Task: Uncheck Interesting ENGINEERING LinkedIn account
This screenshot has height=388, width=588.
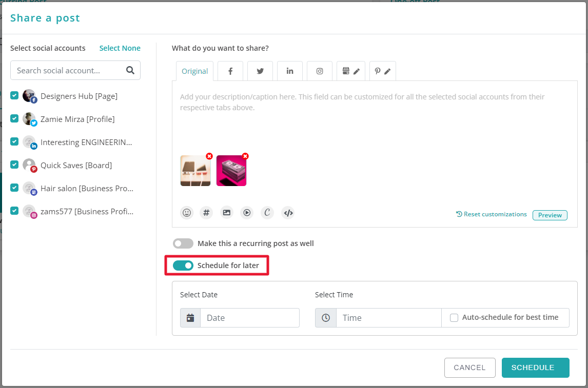Action: tap(14, 141)
